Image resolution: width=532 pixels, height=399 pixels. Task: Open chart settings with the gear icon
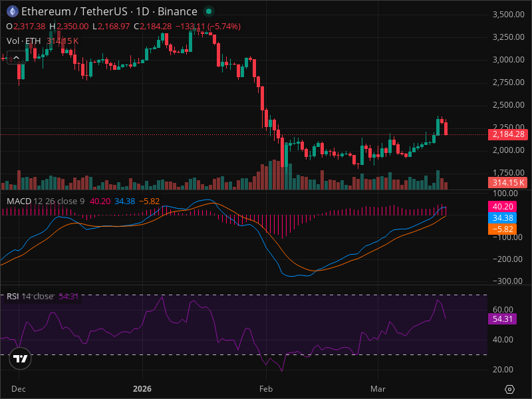[x=509, y=389]
